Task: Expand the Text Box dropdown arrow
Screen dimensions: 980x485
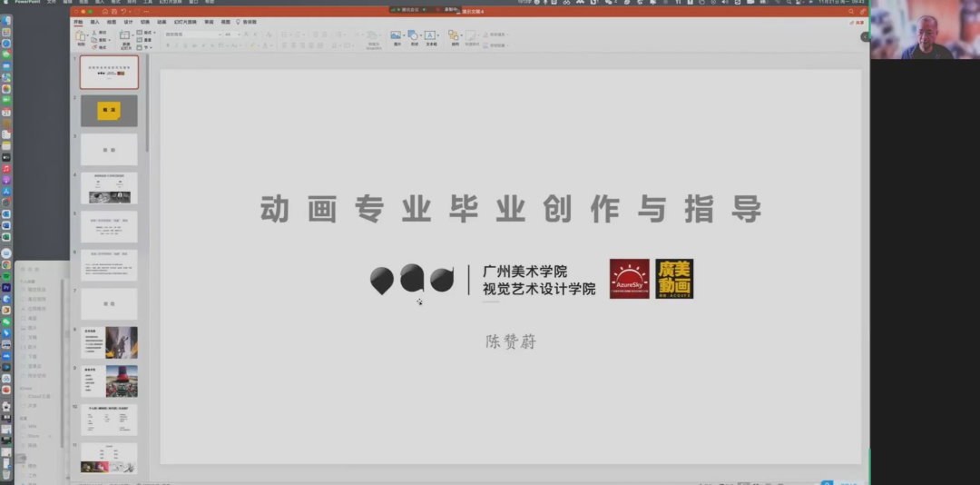Action: (x=438, y=35)
